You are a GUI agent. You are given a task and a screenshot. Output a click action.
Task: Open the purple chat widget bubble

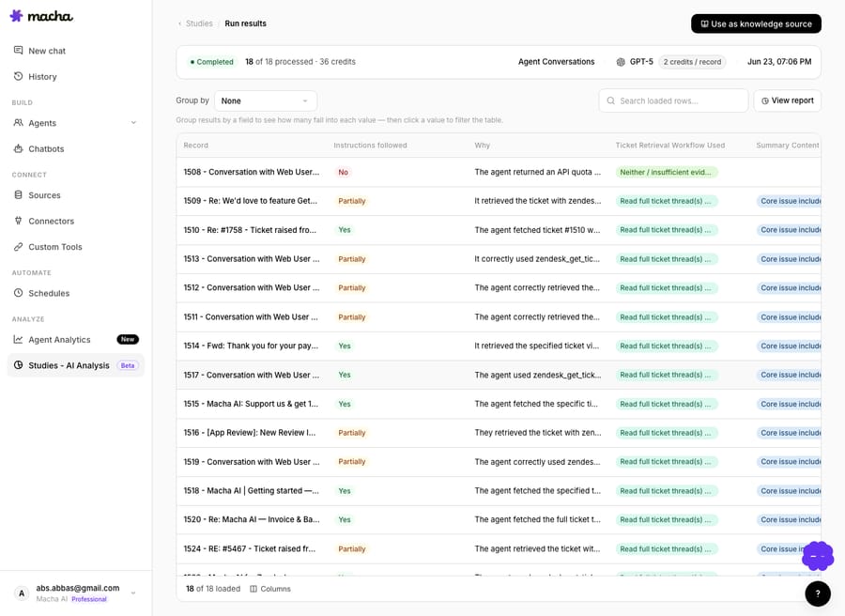(x=818, y=556)
